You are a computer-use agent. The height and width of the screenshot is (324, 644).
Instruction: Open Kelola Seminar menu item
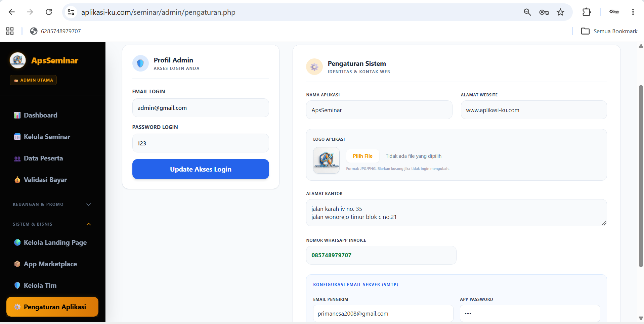(x=42, y=137)
